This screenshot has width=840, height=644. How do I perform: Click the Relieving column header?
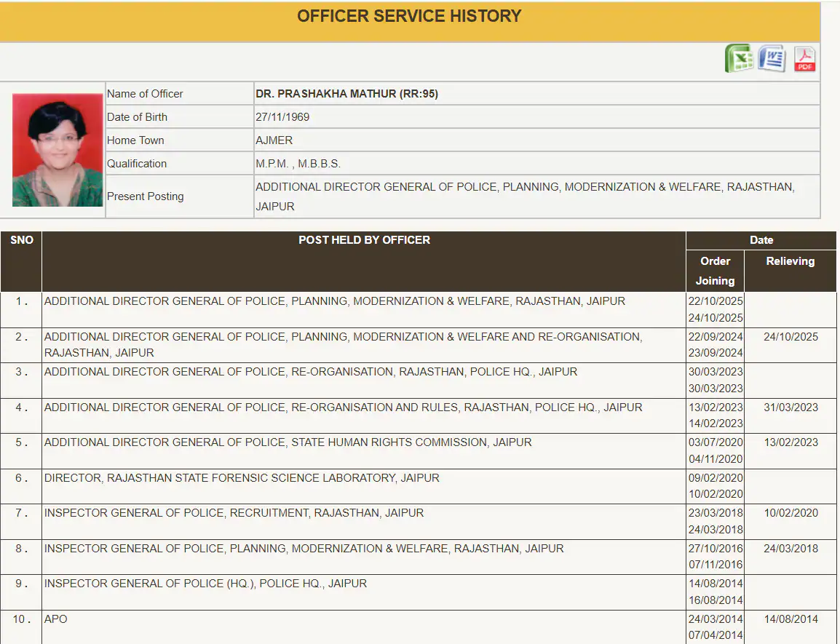pyautogui.click(x=791, y=261)
